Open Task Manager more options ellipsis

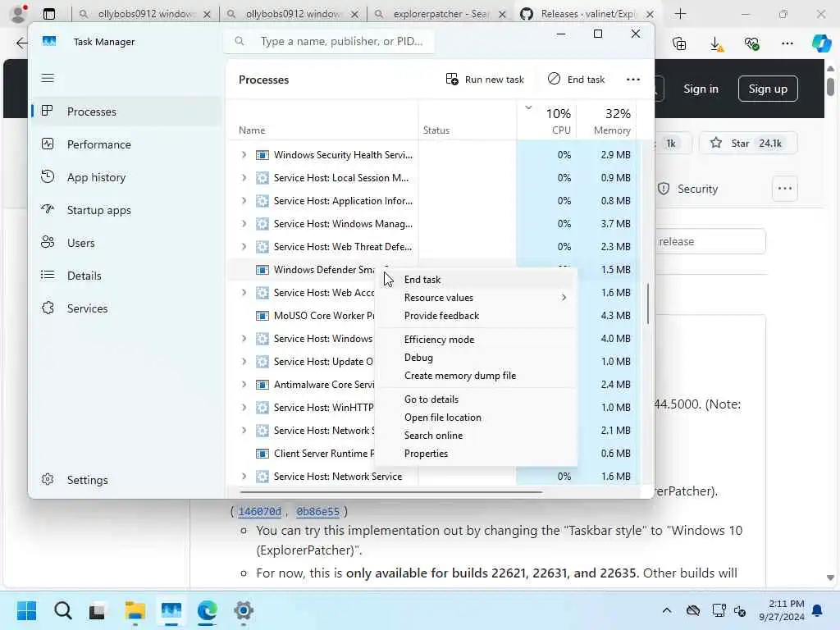(633, 80)
